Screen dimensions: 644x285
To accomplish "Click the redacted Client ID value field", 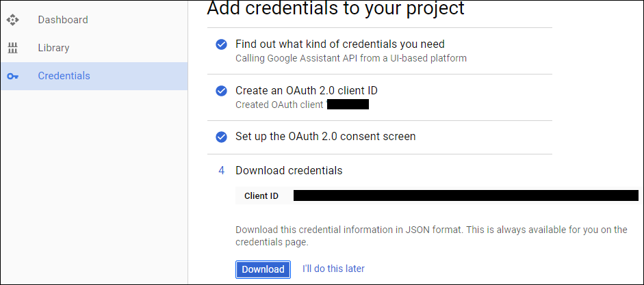I will pyautogui.click(x=466, y=195).
